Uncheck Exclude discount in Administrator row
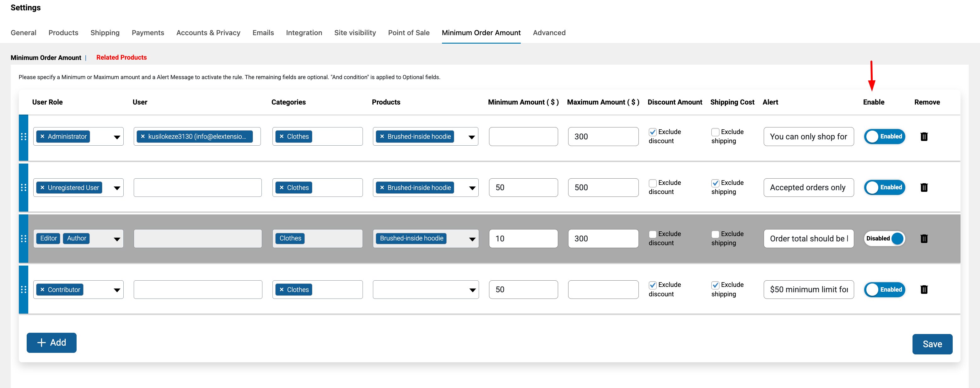 [x=653, y=132]
